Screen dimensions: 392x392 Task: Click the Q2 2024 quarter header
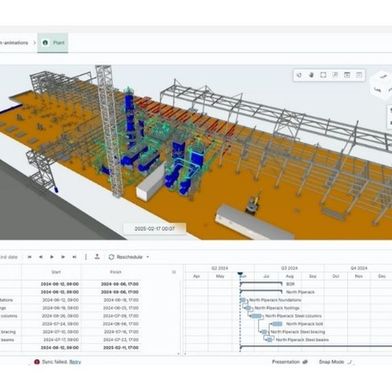pos(220,268)
